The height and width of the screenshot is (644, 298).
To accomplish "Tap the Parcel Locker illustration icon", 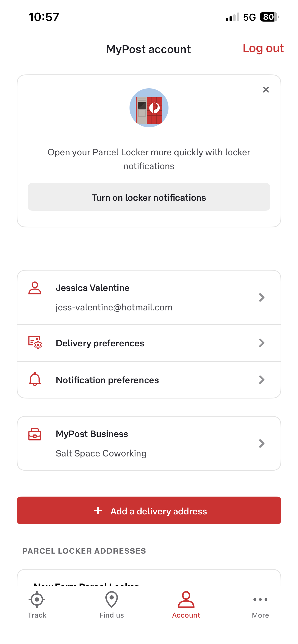I will pos(149,108).
